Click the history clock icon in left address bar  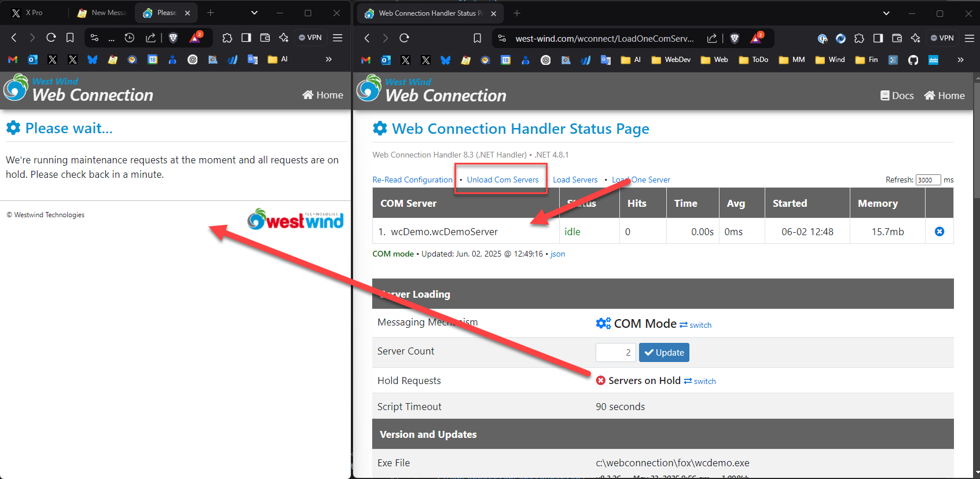point(130,38)
